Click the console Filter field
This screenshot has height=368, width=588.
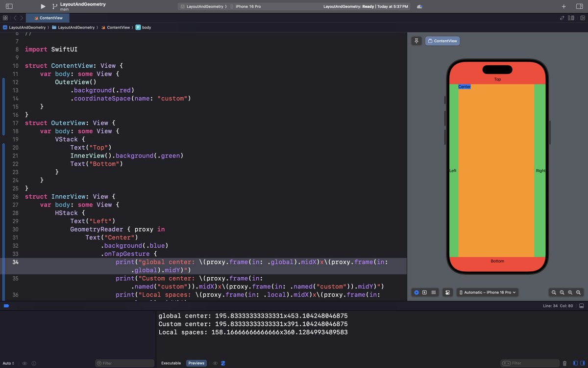coord(530,363)
